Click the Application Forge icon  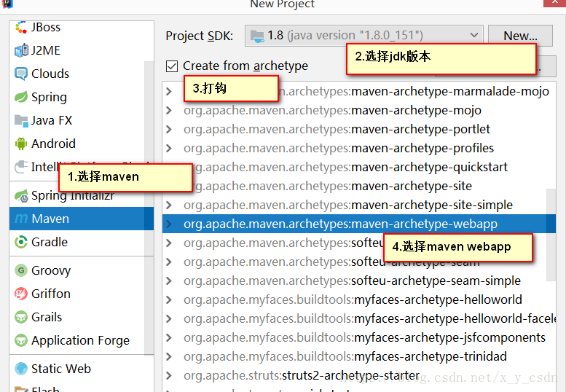21,340
